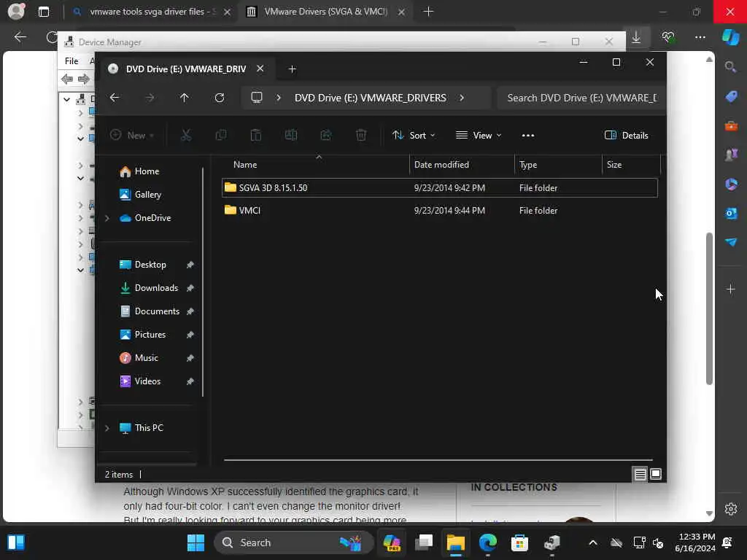This screenshot has width=747, height=560.
Task: Click the Share icon in Explorer toolbar
Action: click(x=326, y=135)
